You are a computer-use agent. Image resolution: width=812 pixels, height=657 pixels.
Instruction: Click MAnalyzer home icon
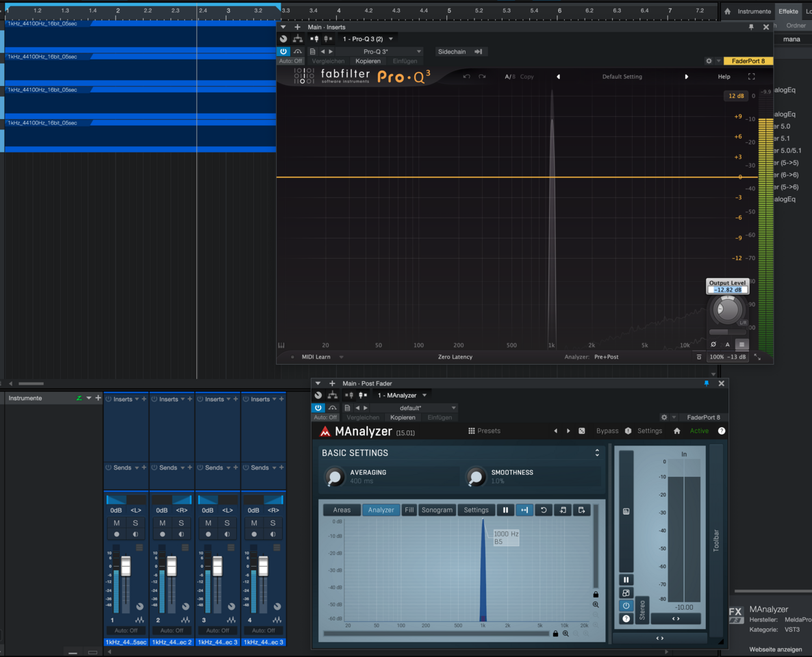677,430
